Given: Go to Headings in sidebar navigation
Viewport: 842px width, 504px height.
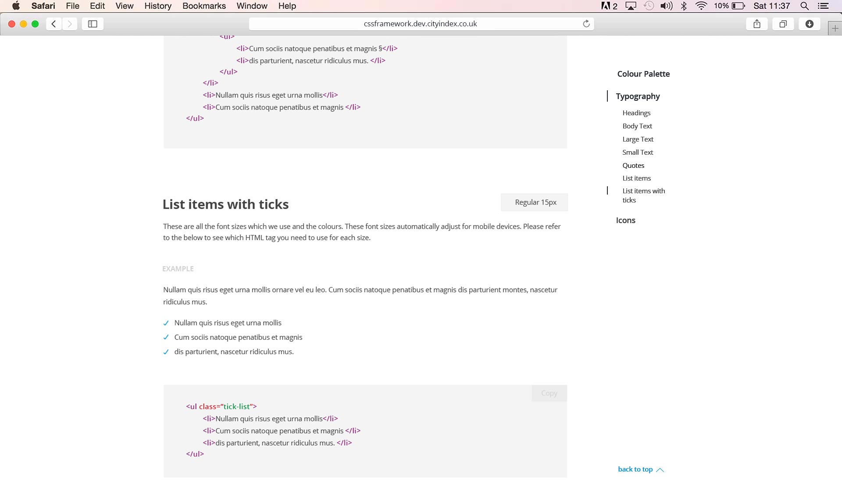Looking at the screenshot, I should click(636, 113).
